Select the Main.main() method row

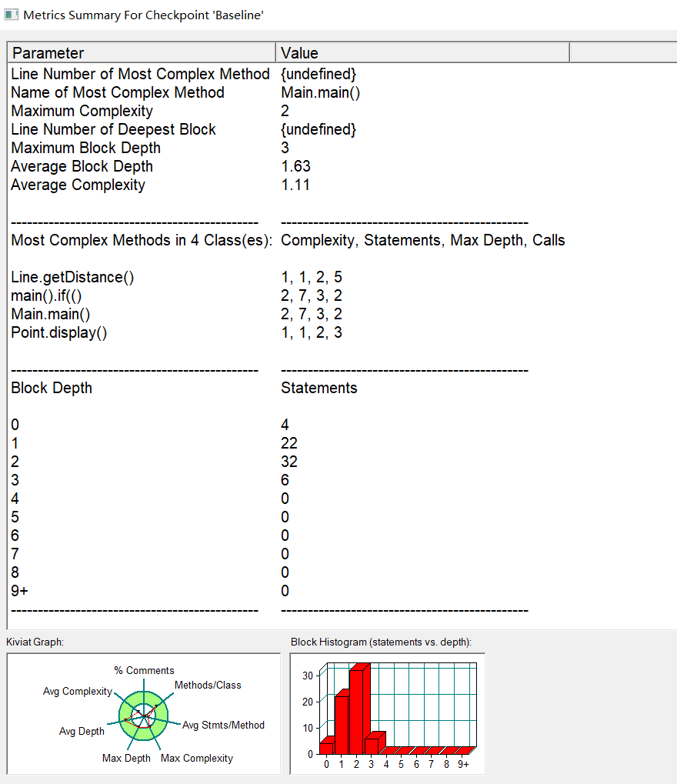click(x=342, y=314)
